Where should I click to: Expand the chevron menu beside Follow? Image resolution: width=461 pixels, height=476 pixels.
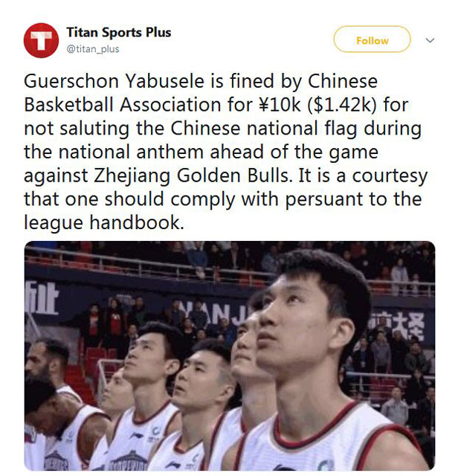pos(430,40)
